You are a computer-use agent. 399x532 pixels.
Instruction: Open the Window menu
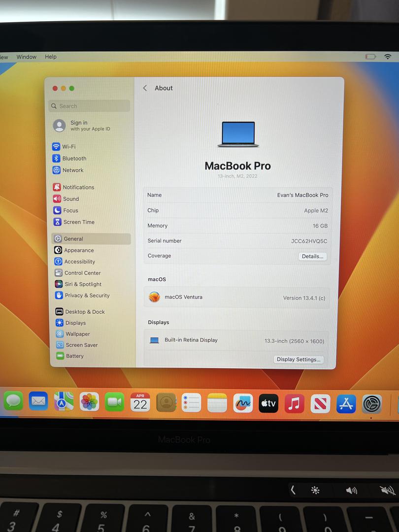[27, 57]
